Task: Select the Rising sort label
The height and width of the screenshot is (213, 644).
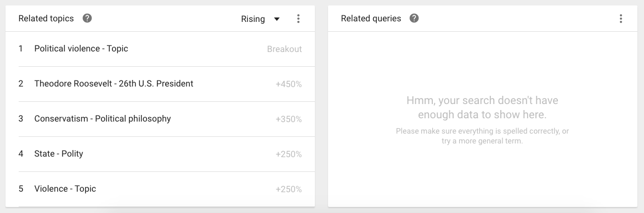Action: coord(253,19)
